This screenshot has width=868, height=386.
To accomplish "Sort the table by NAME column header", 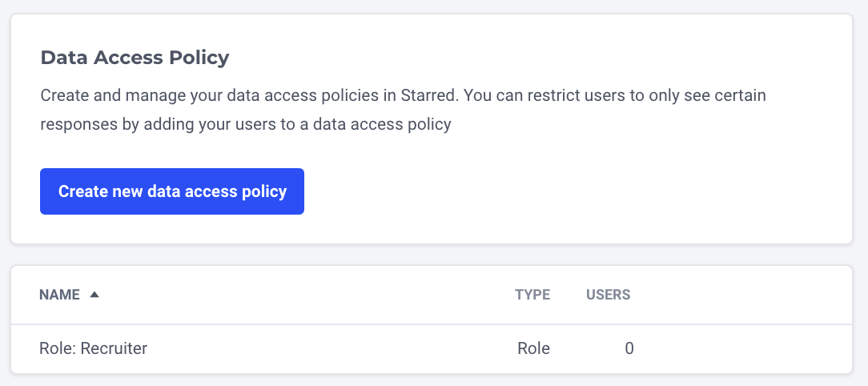I will point(59,295).
